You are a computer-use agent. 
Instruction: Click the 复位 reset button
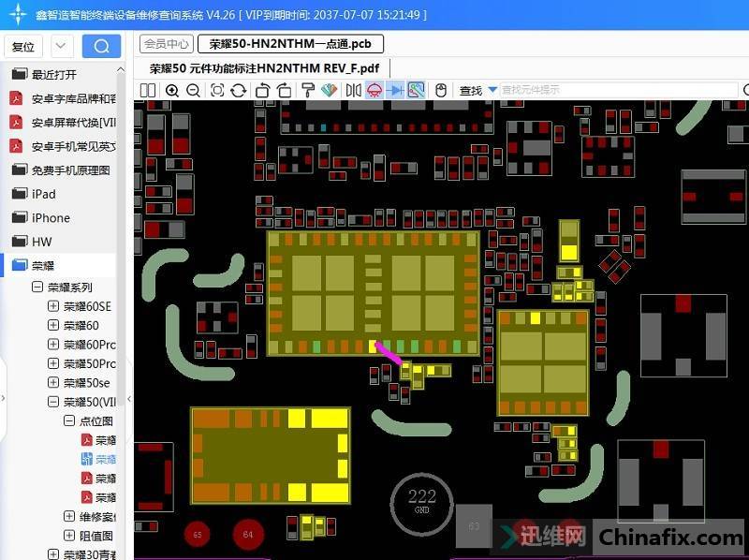[23, 46]
